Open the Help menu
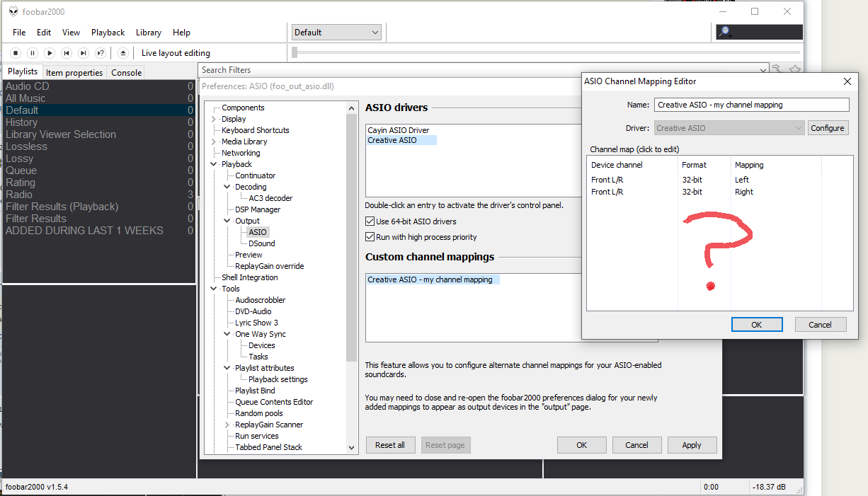Screen dimensions: 868x496 pyautogui.click(x=181, y=33)
